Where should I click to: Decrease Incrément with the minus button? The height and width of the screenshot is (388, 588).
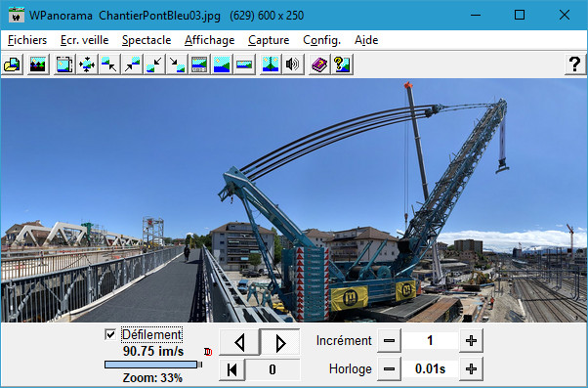coord(389,341)
